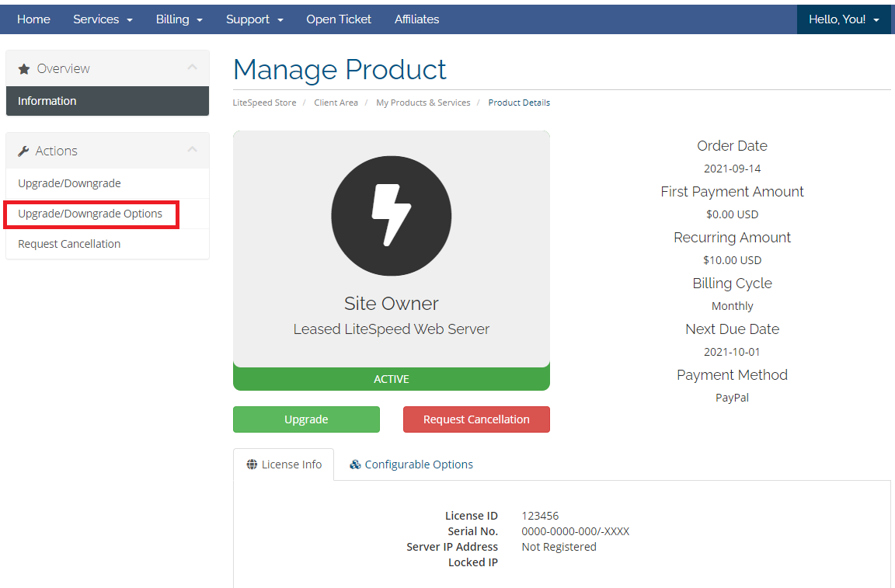This screenshot has width=895, height=588.
Task: Click the green ACTIVE status bar
Action: pos(392,379)
